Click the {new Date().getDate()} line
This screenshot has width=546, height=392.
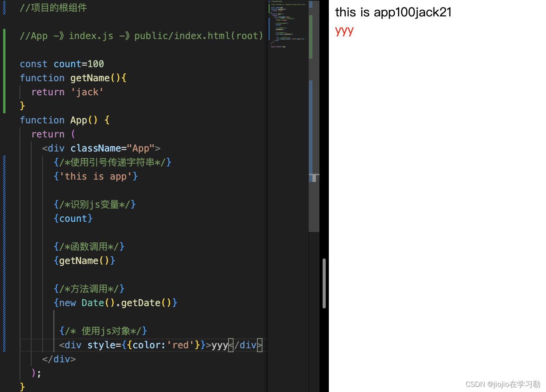click(115, 303)
